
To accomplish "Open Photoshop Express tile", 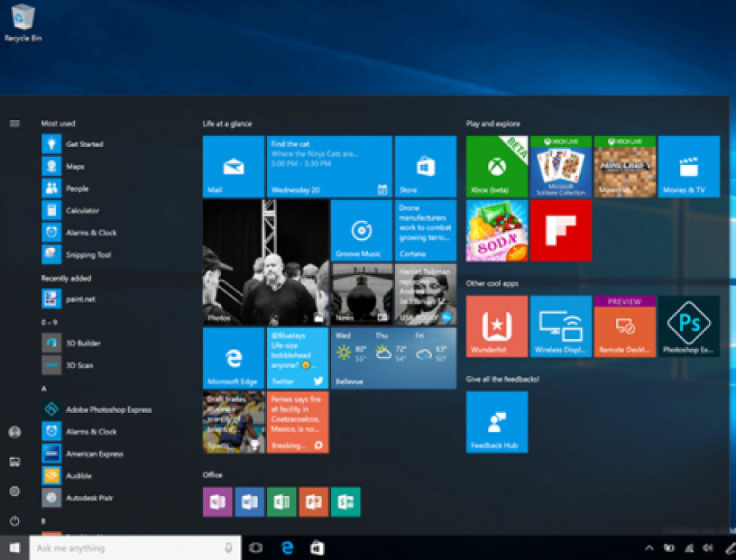I will (688, 326).
